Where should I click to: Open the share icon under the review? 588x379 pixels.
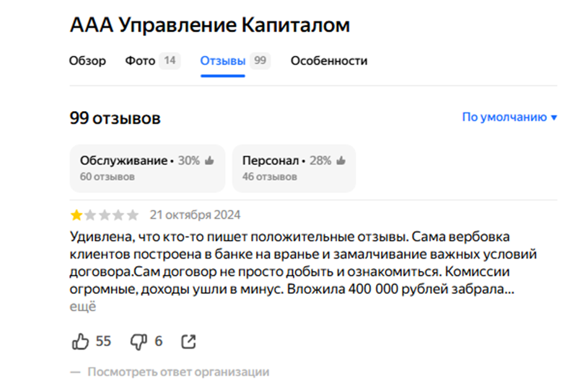pyautogui.click(x=188, y=341)
